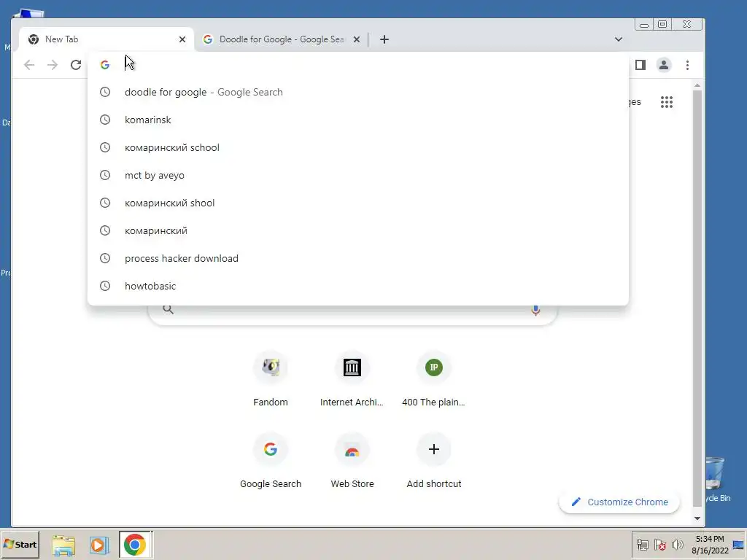Go back with the back arrow
The width and height of the screenshot is (747, 560).
point(29,65)
